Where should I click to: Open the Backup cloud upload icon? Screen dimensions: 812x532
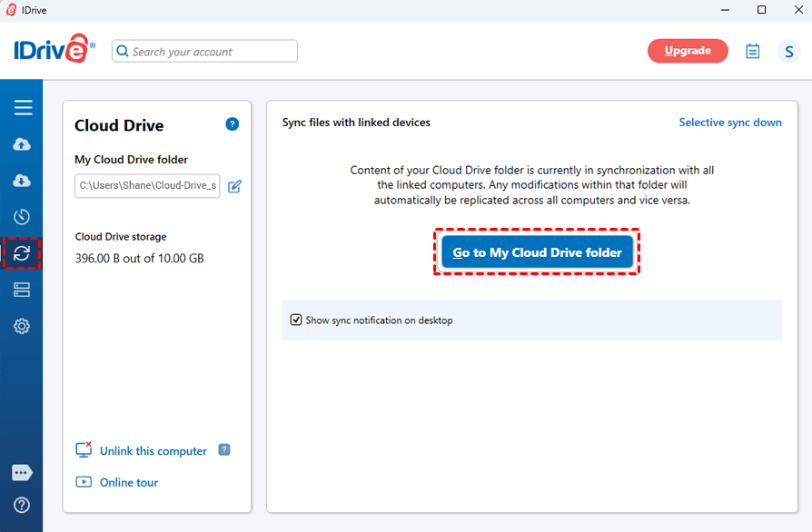23,144
